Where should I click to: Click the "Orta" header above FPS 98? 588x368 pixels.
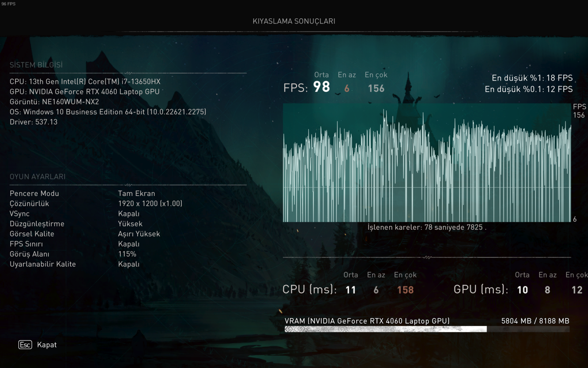coord(322,75)
